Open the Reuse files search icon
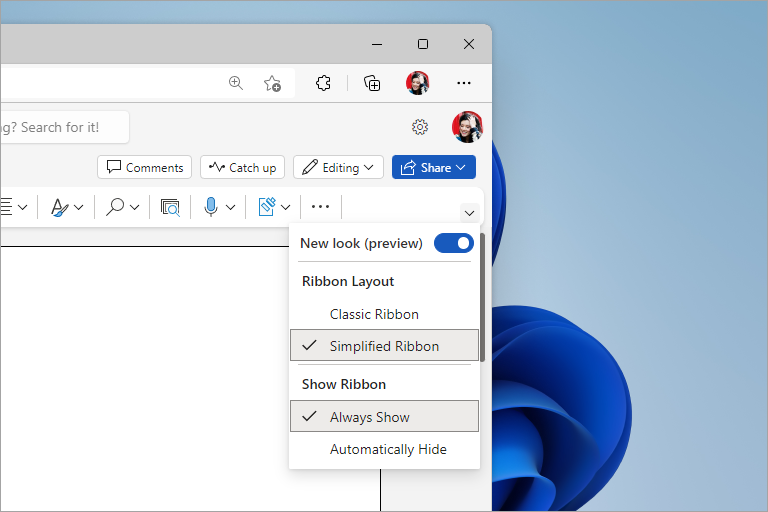 [170, 207]
